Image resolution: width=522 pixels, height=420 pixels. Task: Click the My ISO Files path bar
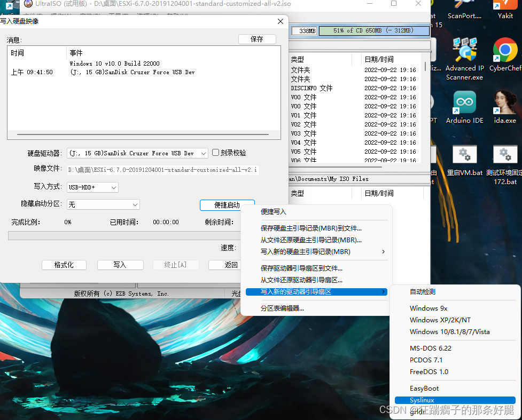point(359,179)
